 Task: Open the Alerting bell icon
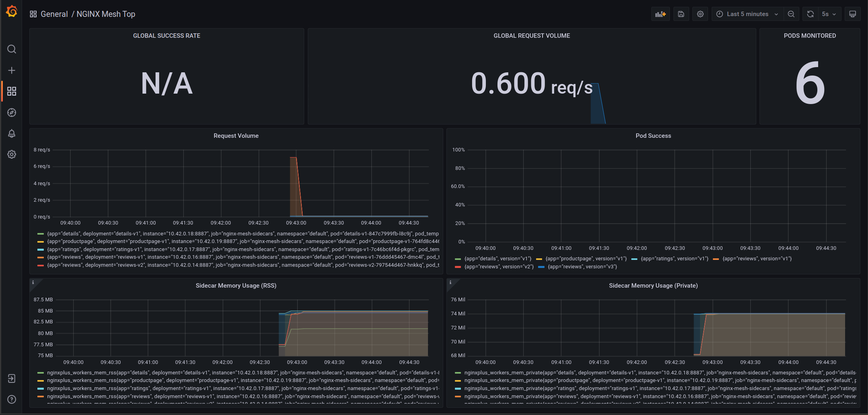point(12,133)
